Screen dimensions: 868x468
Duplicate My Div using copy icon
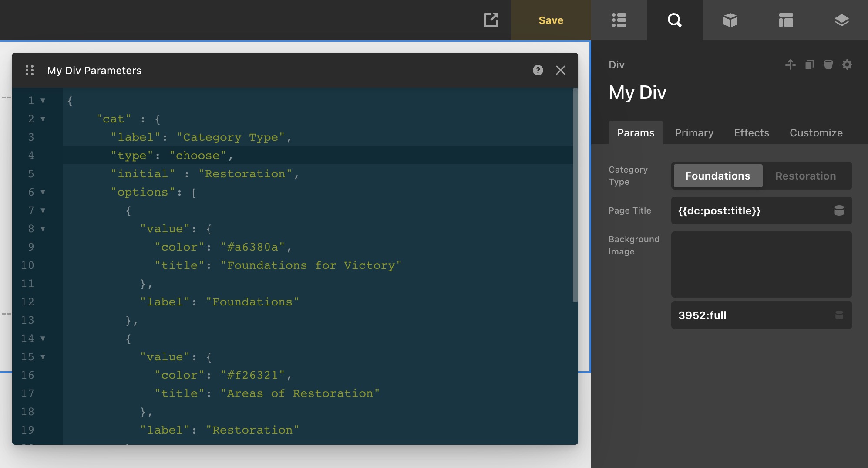tap(809, 65)
